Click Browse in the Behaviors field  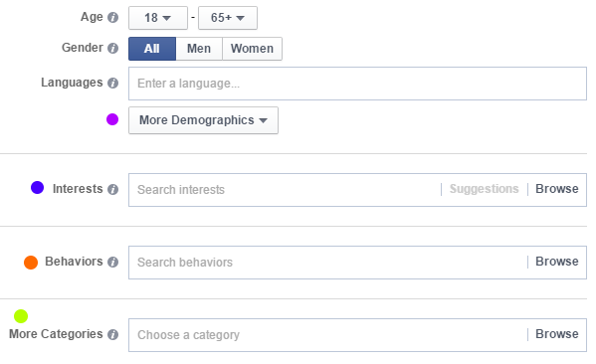tap(557, 262)
